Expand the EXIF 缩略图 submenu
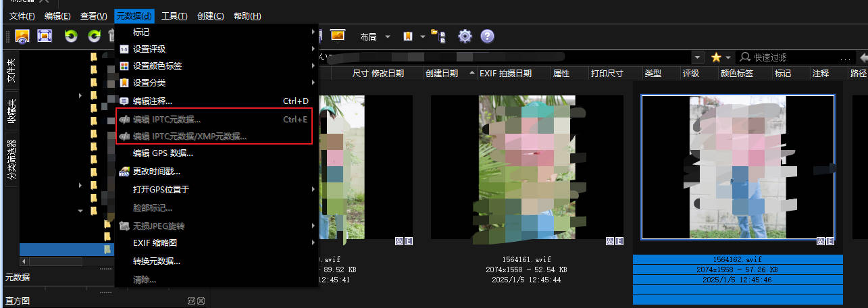 pyautogui.click(x=216, y=242)
